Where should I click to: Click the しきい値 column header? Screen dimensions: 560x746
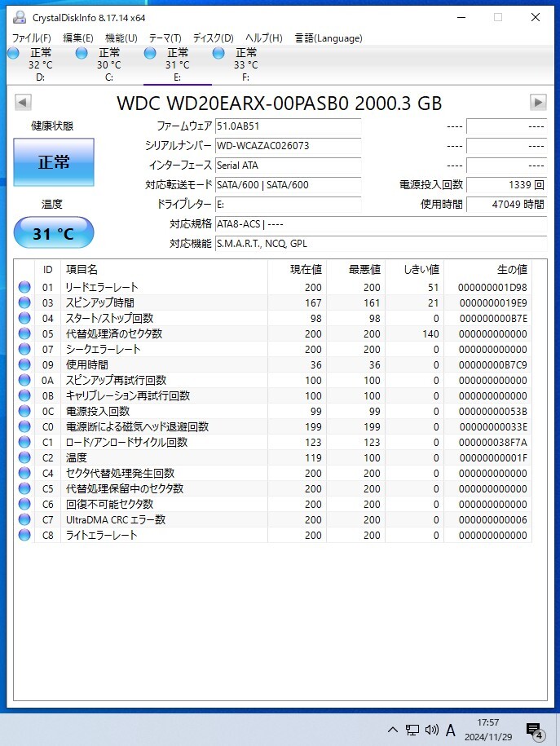[x=414, y=269]
